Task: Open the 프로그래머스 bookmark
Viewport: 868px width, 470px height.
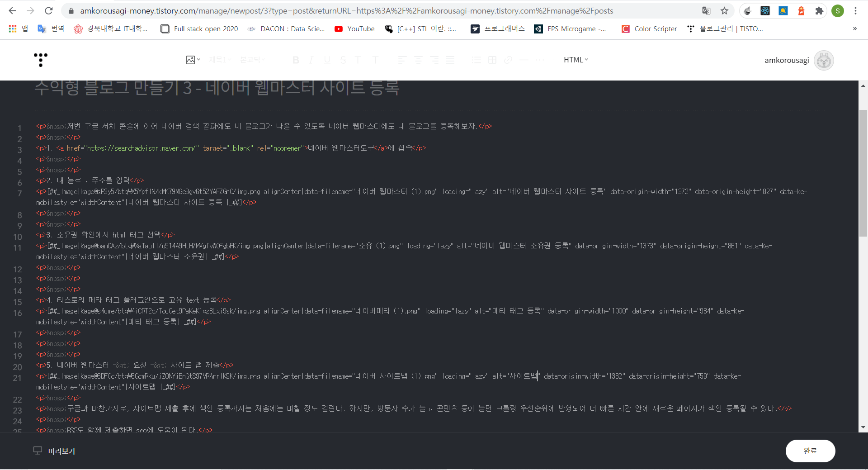Action: click(x=498, y=29)
